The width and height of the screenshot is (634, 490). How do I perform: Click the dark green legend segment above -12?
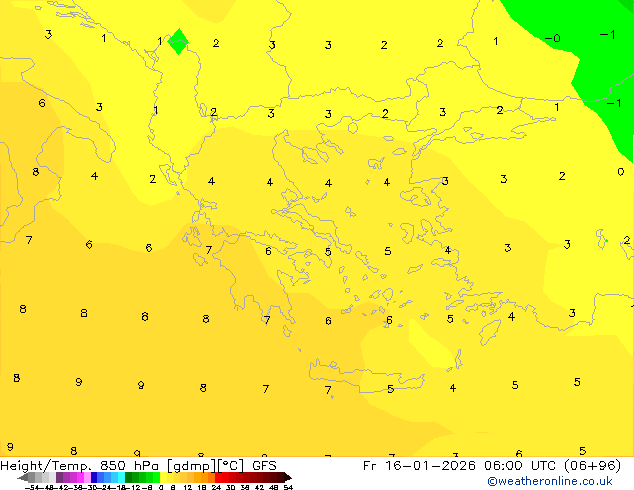coord(129,478)
